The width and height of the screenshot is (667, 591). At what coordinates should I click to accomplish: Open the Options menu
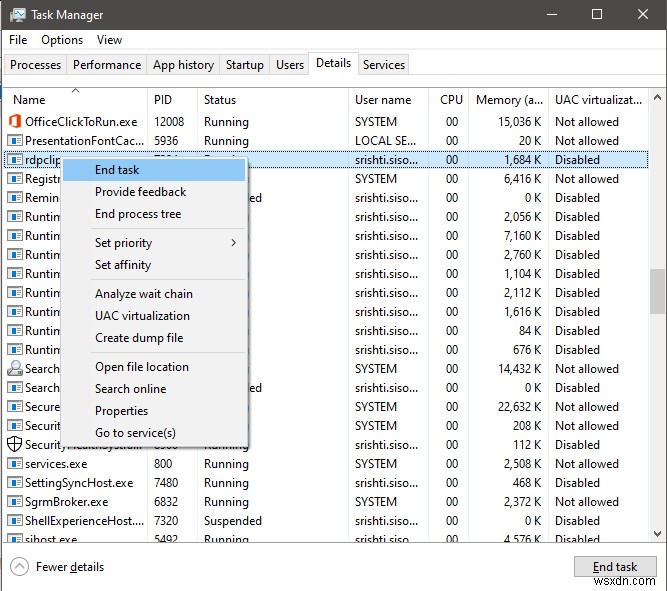pos(62,40)
